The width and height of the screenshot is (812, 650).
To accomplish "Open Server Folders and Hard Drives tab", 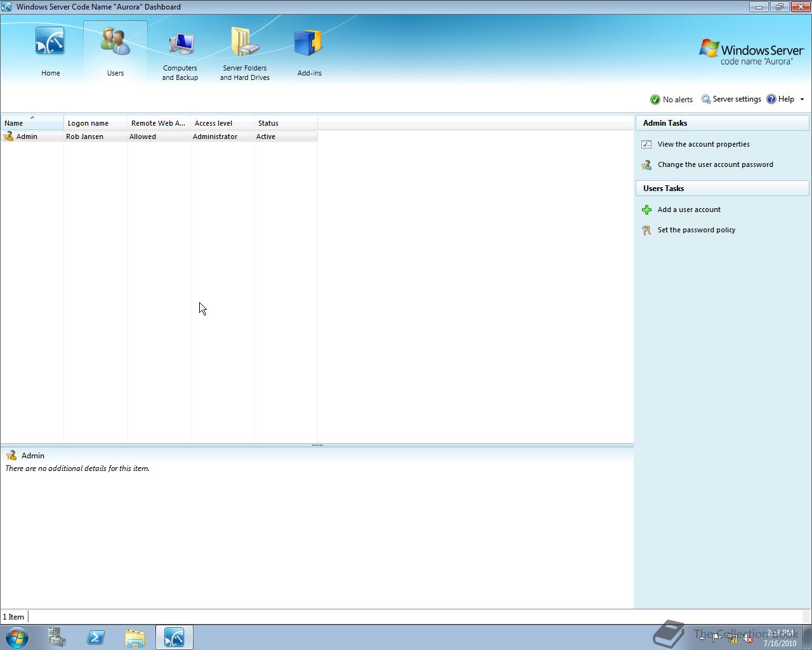I will (245, 52).
